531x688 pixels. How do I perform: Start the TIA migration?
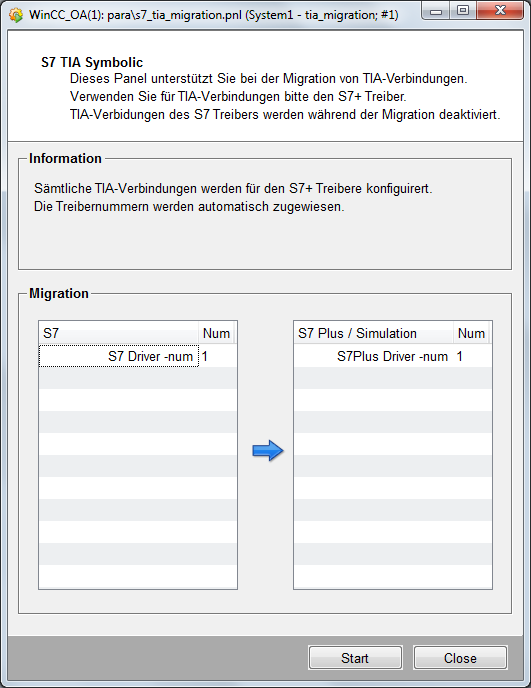pos(355,658)
